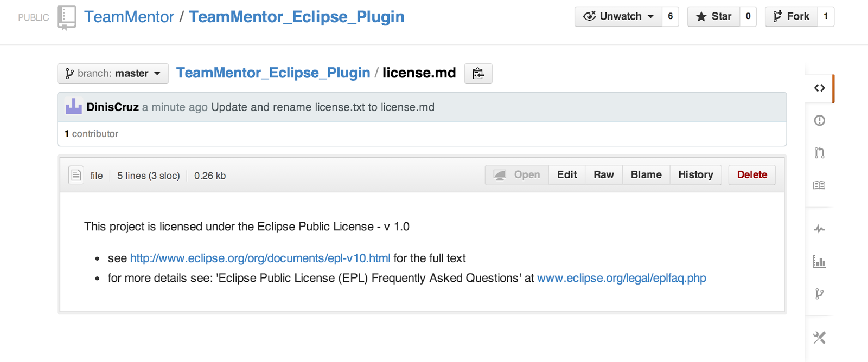This screenshot has width=868, height=362.
Task: Toggle Star on this repository
Action: coord(714,17)
